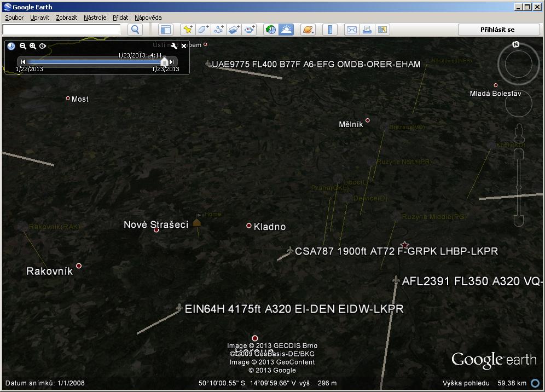545x392 pixels.
Task: Click the AFL2391 aircraft icon
Action: click(x=396, y=280)
